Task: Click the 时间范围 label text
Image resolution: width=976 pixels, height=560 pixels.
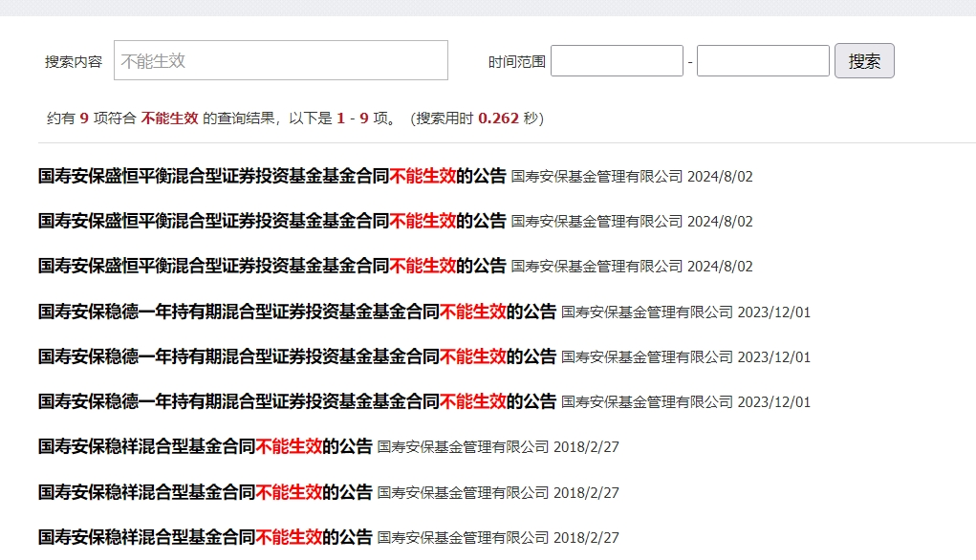Action: (x=516, y=61)
